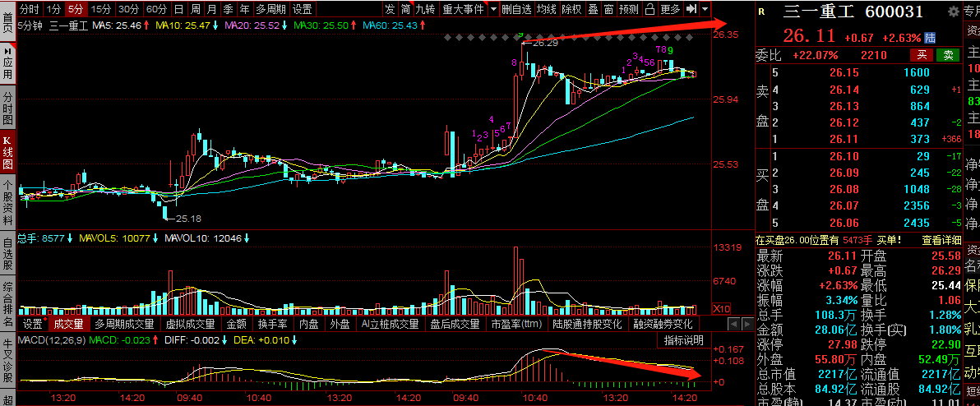Toggle the 均线 moving average lines
Image resolution: width=980 pixels, height=406 pixels.
click(x=547, y=9)
